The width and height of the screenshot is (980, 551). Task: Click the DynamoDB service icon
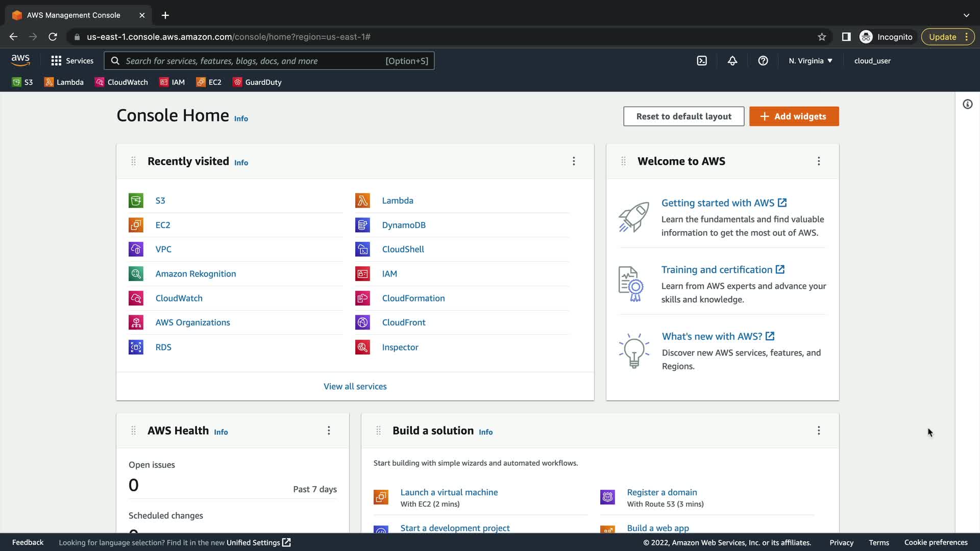[x=362, y=225]
